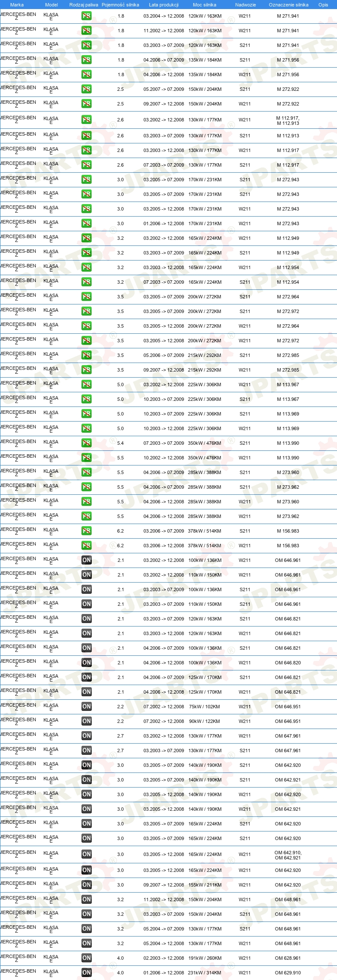The height and width of the screenshot is (980, 337).
Task: Click production years 02.2003 -> 12.2008
Action: tap(164, 958)
